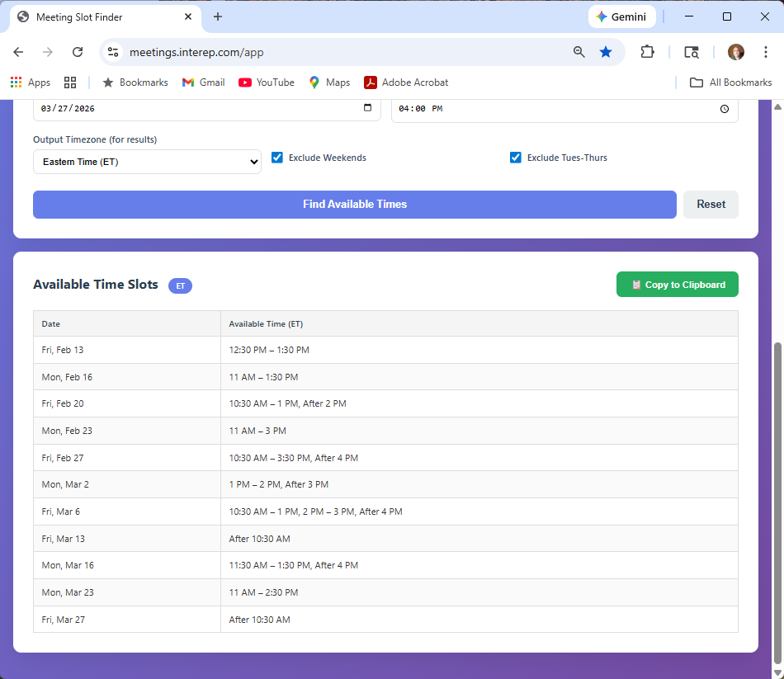This screenshot has height=679, width=784.
Task: Toggle the Exclude Tues-Thurs checkbox
Action: click(516, 158)
